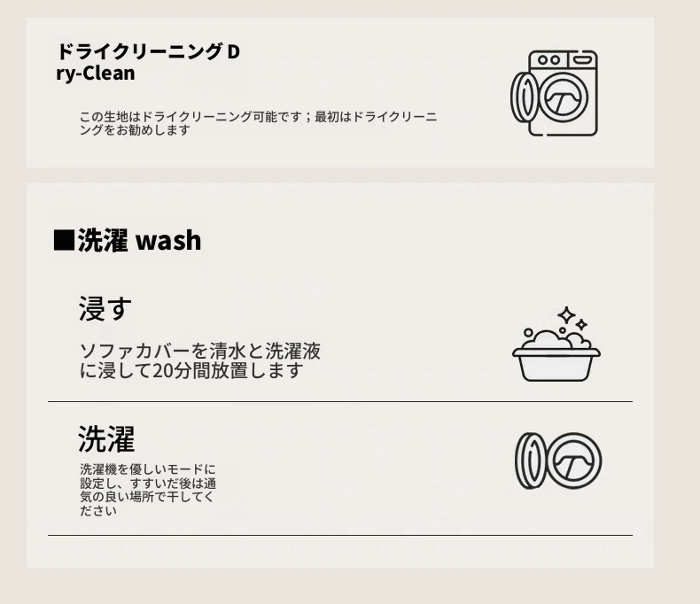Image resolution: width=700 pixels, height=604 pixels.
Task: Click the washing machine icon in Dry-Clean card
Action: 554,93
